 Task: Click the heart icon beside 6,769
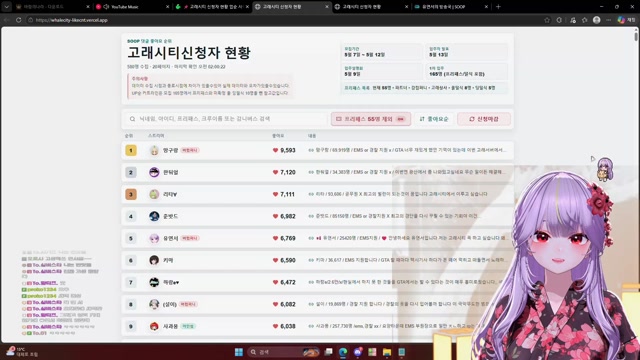[x=275, y=238]
